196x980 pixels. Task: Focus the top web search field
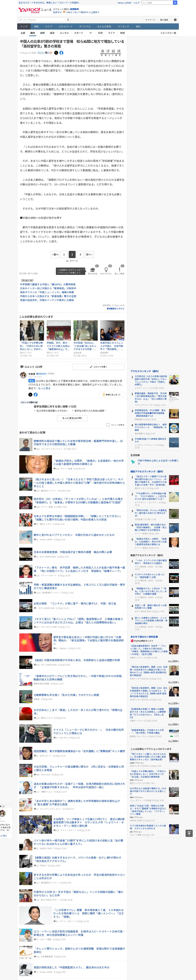pyautogui.click(x=157, y=3)
